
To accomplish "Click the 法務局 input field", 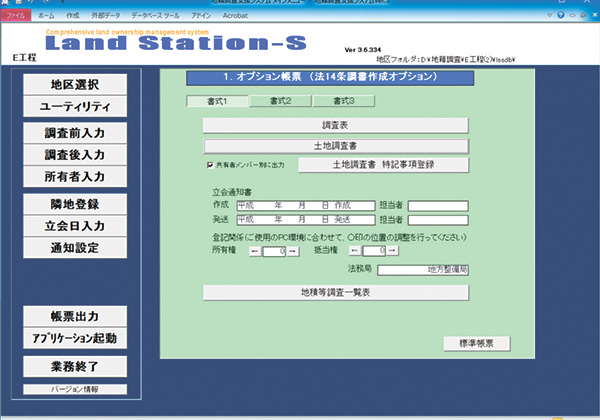I will point(422,270).
